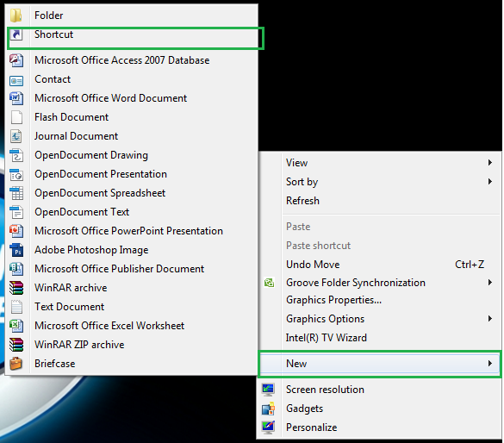Viewport: 504px width, 443px height.
Task: Click the WinRAR ZIP archive icon
Action: 16,345
